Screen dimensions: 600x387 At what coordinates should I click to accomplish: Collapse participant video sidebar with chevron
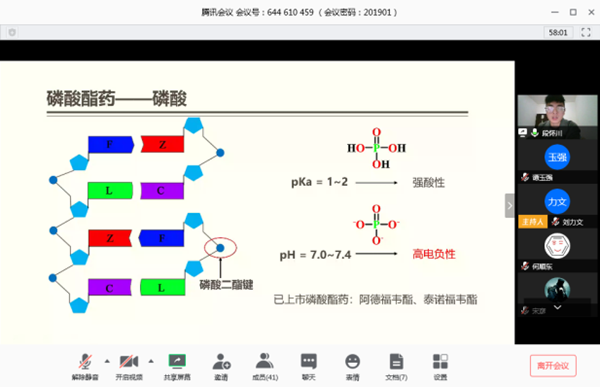click(509, 206)
